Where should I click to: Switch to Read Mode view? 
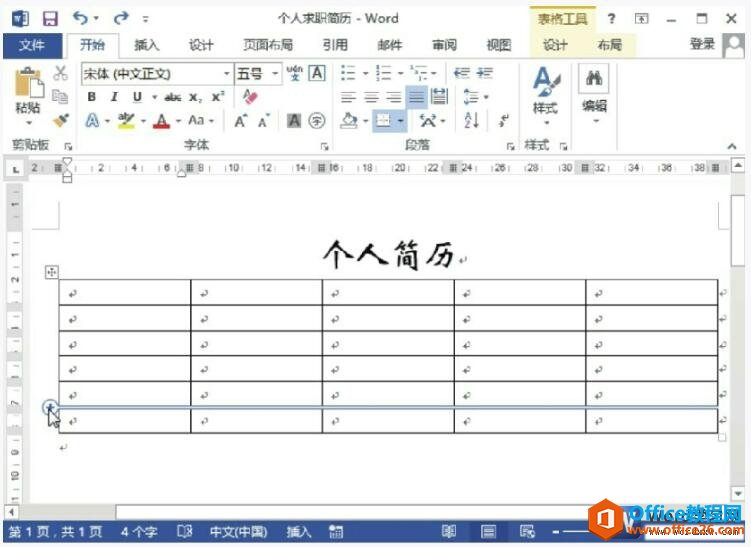(448, 532)
